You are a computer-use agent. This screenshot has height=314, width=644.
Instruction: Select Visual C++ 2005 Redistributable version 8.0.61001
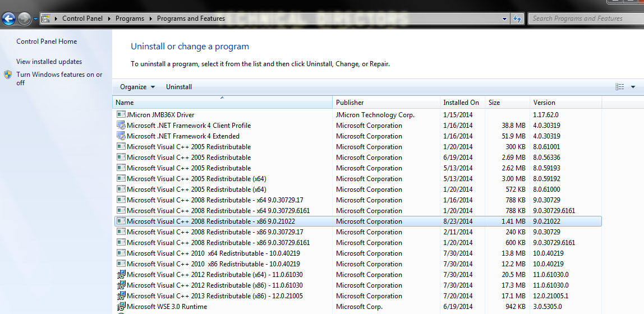tap(357, 147)
